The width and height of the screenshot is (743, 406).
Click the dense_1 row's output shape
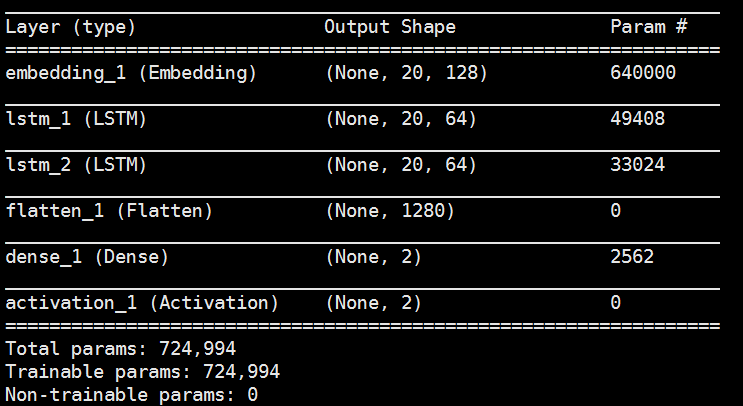click(373, 257)
